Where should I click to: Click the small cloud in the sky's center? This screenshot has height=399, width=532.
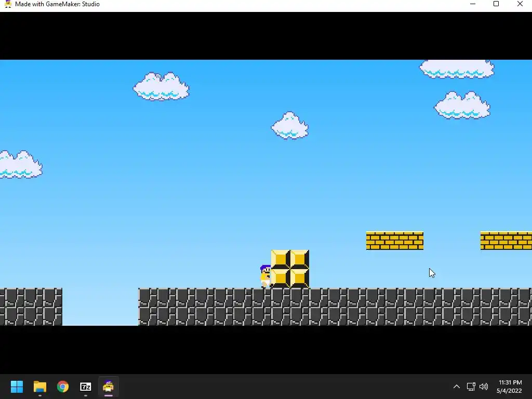290,126
